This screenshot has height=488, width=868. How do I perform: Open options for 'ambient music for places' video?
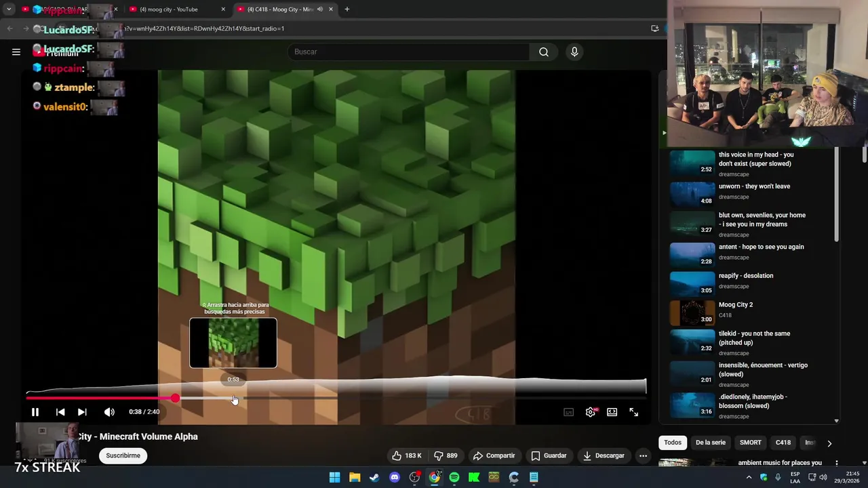point(837,463)
